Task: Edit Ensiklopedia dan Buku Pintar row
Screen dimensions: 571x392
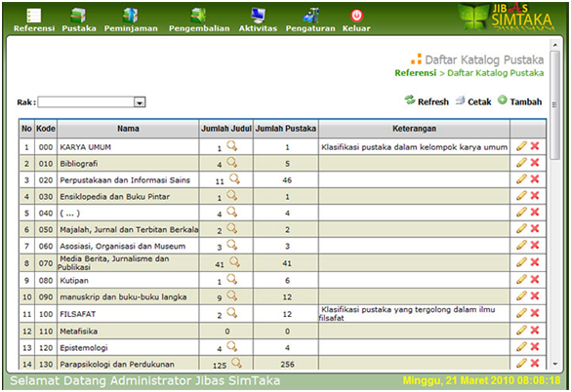Action: click(x=521, y=195)
